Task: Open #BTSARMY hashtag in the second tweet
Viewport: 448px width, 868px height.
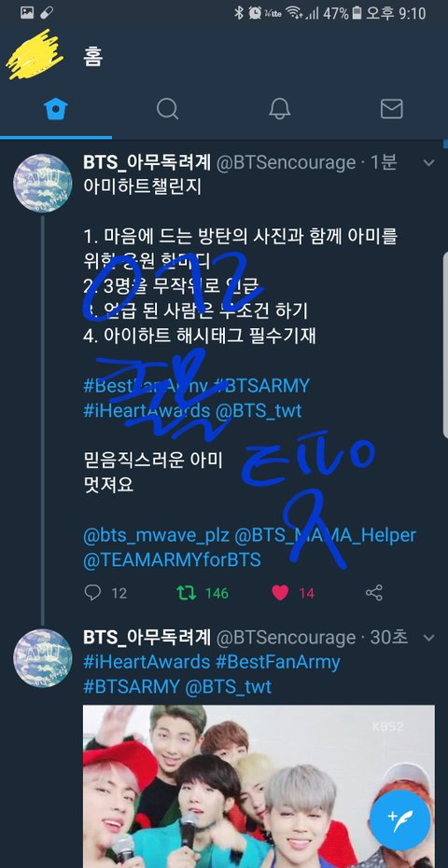Action: (x=132, y=687)
